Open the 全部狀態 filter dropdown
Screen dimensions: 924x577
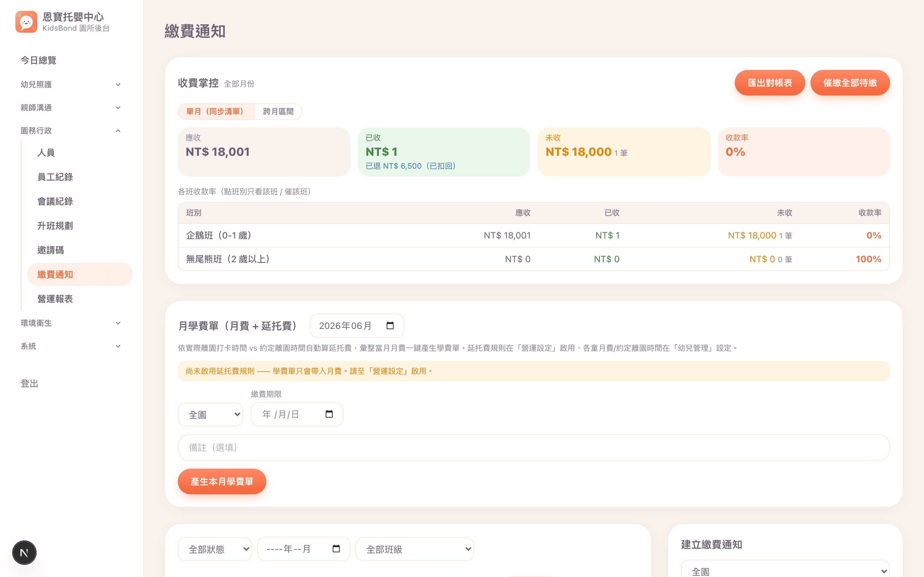215,549
